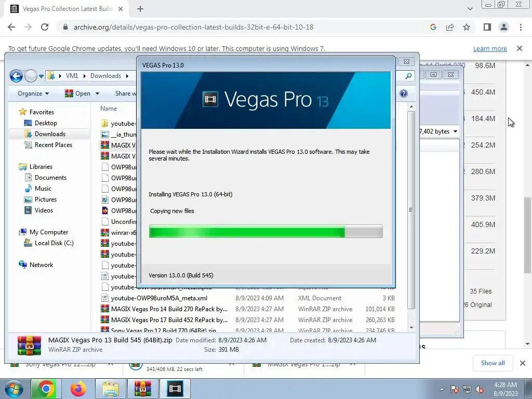
Task: Open Chrome profile avatar
Action: tap(504, 27)
